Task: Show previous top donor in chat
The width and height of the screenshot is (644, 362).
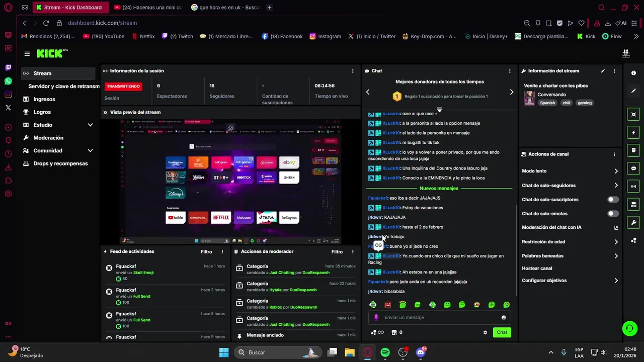Action: coord(368,92)
